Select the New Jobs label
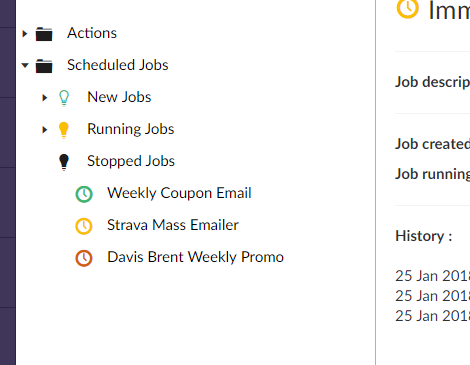This screenshot has height=365, width=470. coord(119,97)
